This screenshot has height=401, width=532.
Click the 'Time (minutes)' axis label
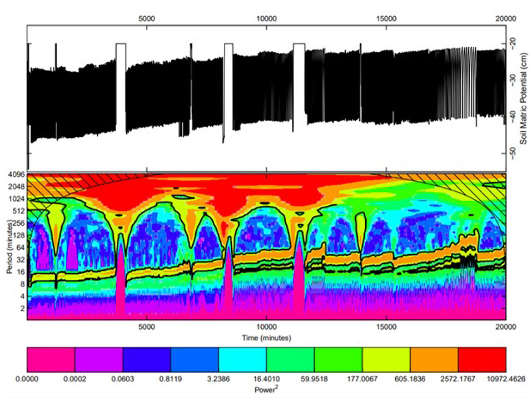point(266,338)
